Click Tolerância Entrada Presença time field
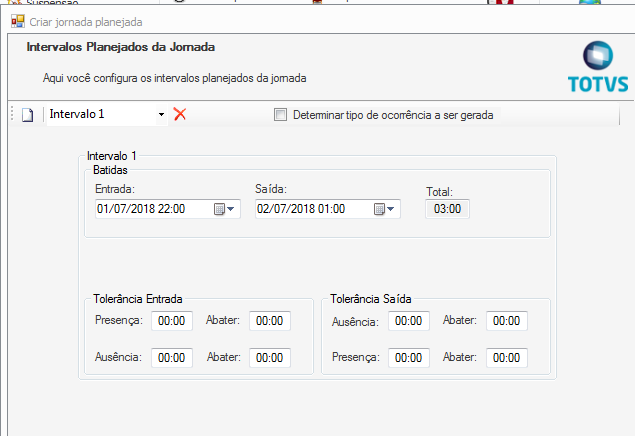 coord(172,321)
